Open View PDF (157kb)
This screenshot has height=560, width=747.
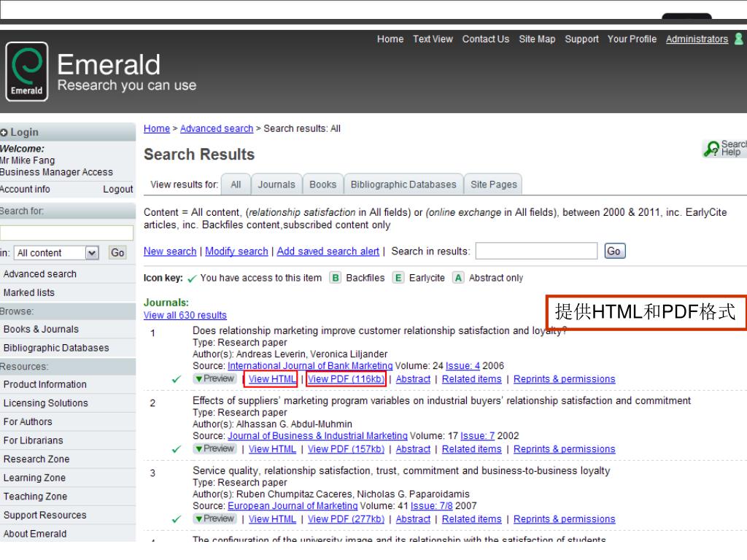(x=346, y=449)
